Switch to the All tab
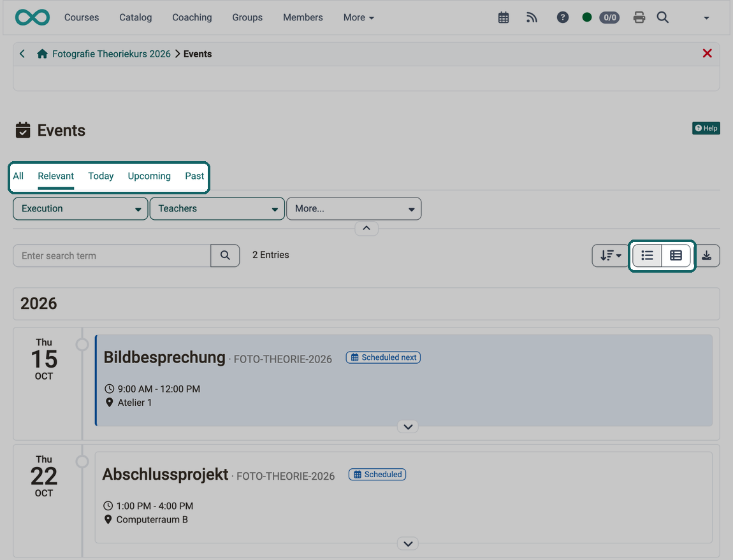 (x=18, y=176)
